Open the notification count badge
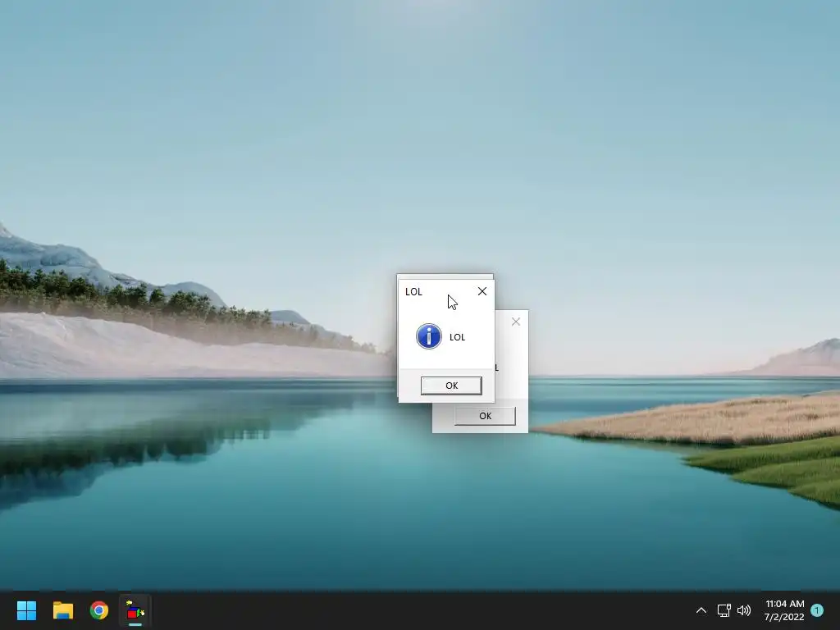Screen dimensions: 840x630 [817, 610]
